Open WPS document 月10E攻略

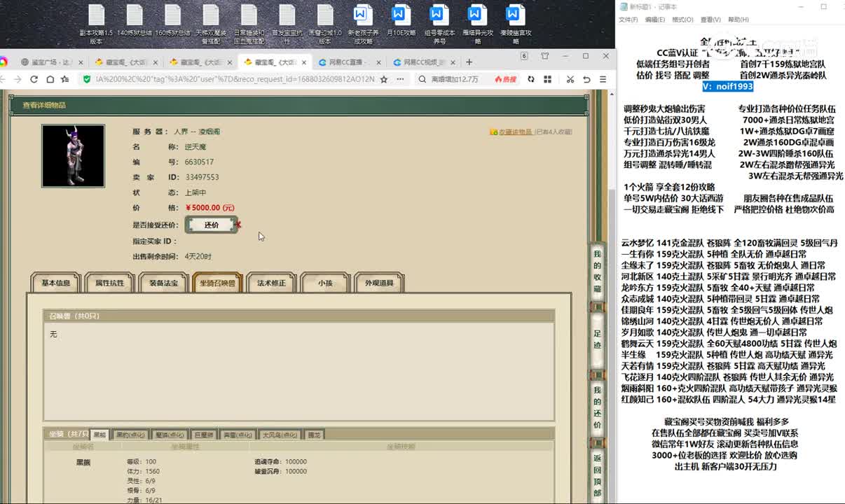tap(401, 21)
